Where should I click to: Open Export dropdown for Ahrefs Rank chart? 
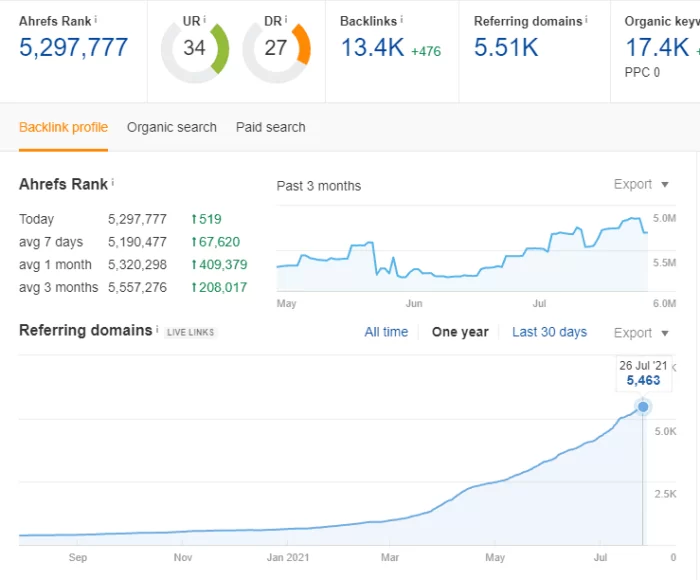(x=640, y=184)
